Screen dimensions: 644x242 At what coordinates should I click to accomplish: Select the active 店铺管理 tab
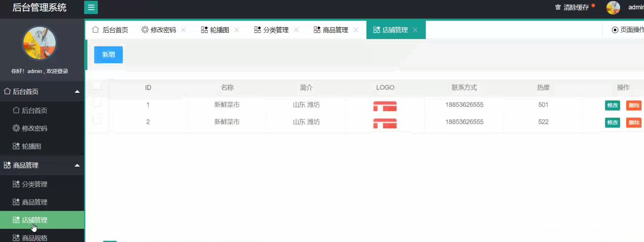point(396,30)
